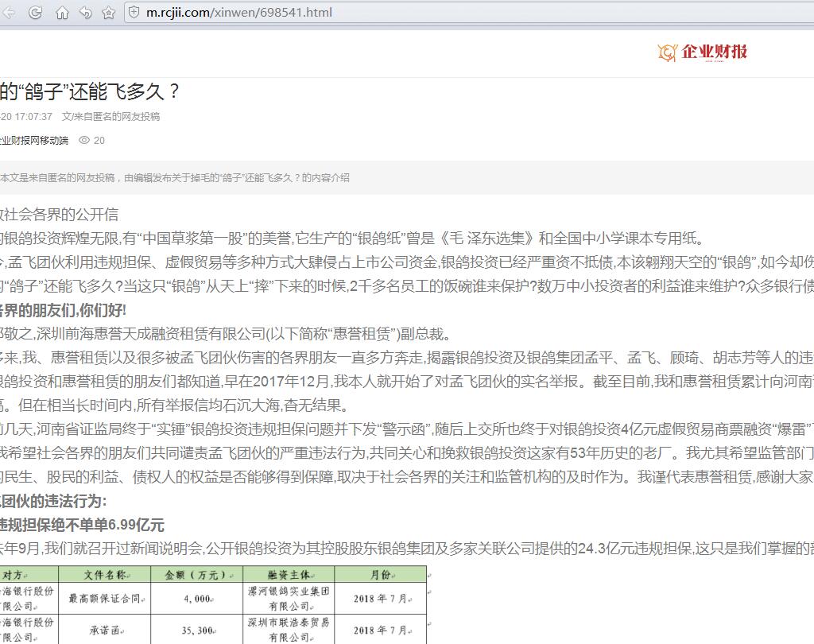Click the table header 融资主体
This screenshot has width=814, height=644.
(289, 574)
